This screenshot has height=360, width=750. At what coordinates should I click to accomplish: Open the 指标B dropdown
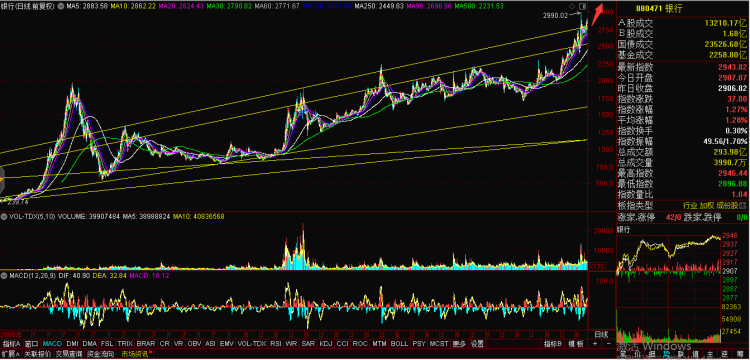click(552, 344)
